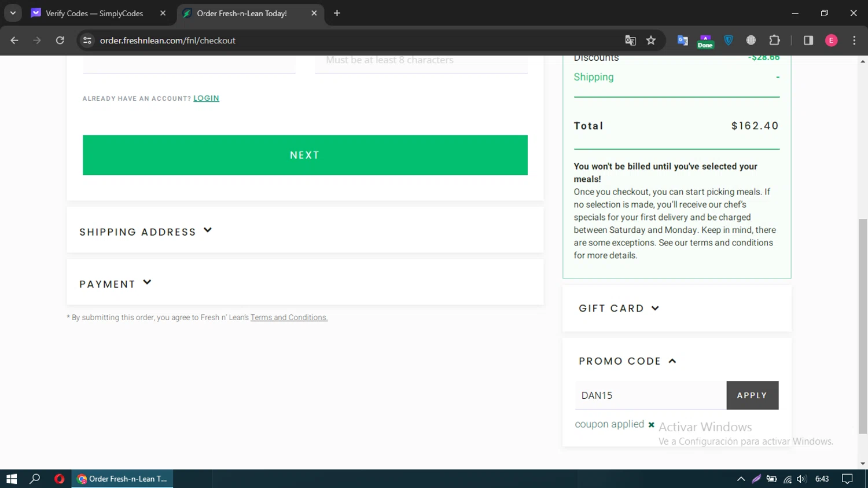Show hidden system tray icons
The width and height of the screenshot is (868, 488).
point(741,479)
